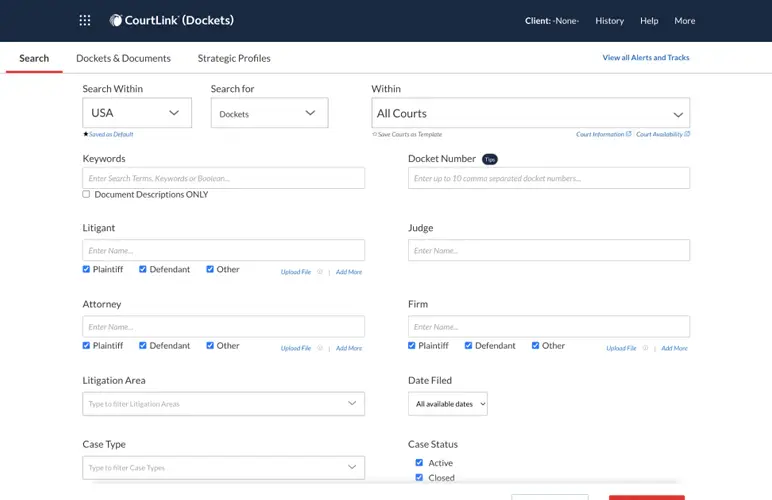772x500 pixels.
Task: Expand the Litigation Area filter dropdown
Action: [223, 404]
